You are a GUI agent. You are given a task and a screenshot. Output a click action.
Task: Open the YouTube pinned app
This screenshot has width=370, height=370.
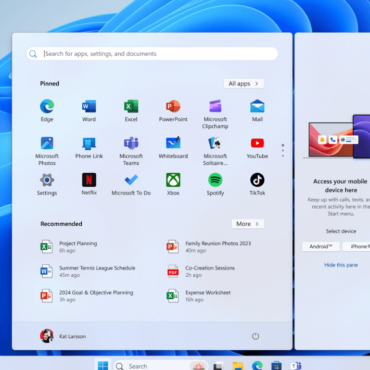(257, 147)
